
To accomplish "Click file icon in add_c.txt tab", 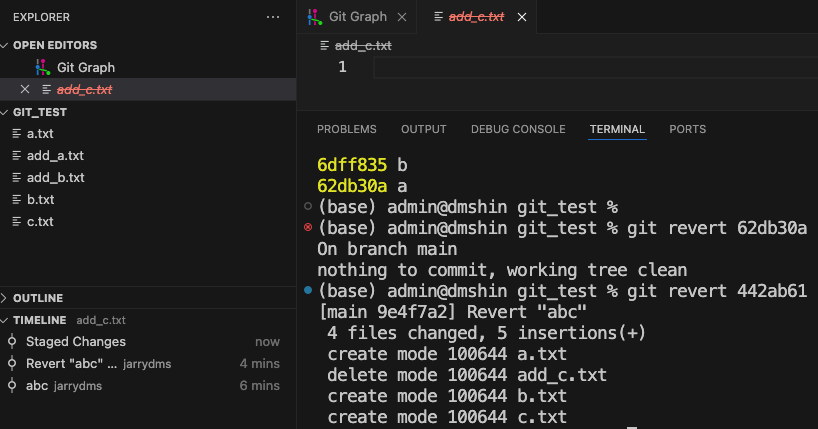I will pos(438,17).
